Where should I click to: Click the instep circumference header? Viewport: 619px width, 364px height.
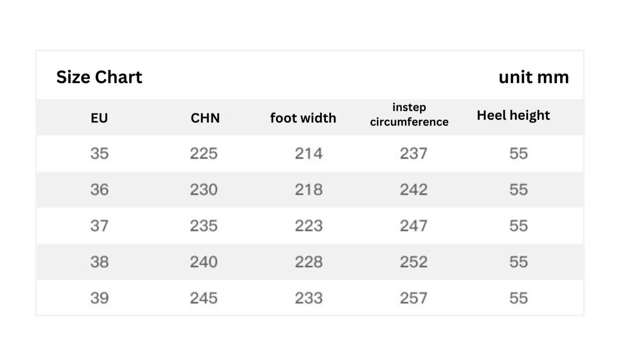[409, 114]
